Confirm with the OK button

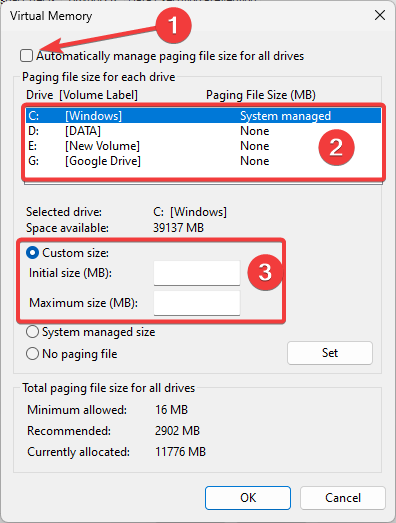pos(248,498)
